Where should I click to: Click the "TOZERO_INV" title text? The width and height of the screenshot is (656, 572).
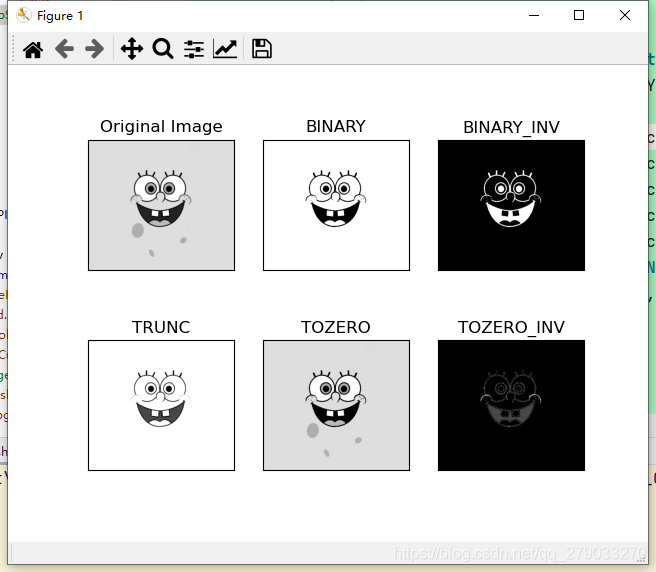[x=511, y=328]
